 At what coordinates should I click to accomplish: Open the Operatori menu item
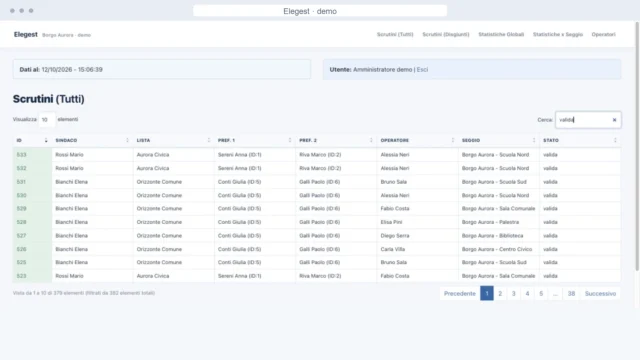coord(603,35)
